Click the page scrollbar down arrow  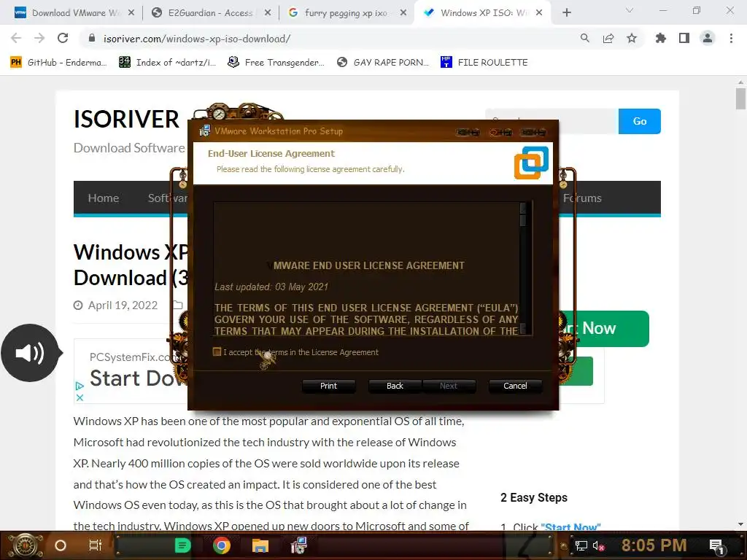pos(740,524)
